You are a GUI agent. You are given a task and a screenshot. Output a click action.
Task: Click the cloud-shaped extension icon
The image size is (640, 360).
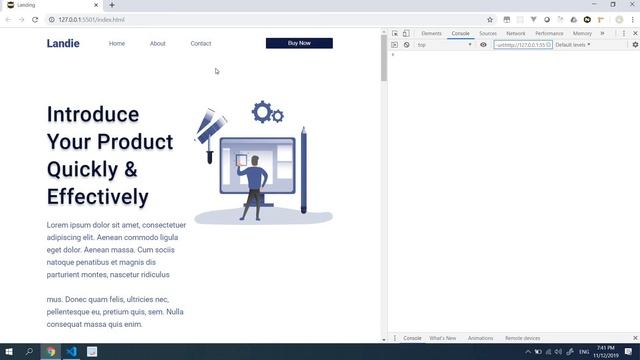coord(573,20)
